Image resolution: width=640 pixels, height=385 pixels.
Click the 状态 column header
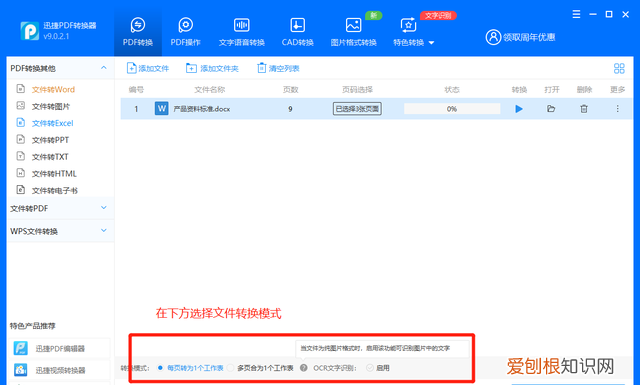click(452, 89)
